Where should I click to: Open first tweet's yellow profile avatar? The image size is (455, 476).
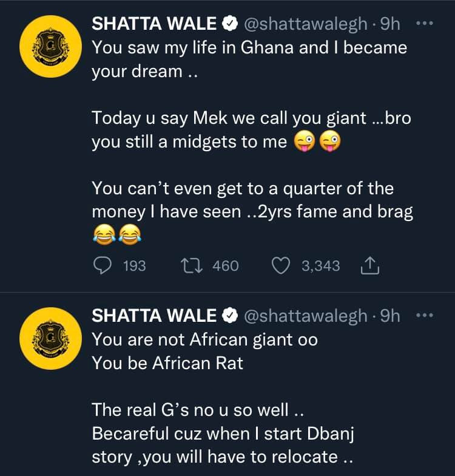[51, 46]
